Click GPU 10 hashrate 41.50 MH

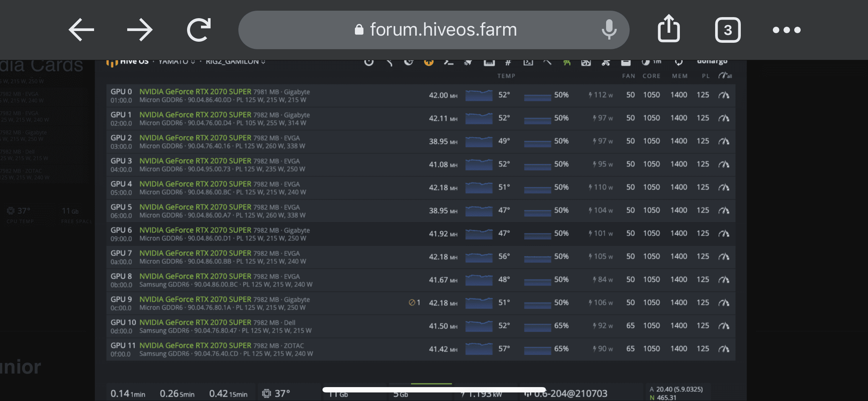tap(443, 326)
